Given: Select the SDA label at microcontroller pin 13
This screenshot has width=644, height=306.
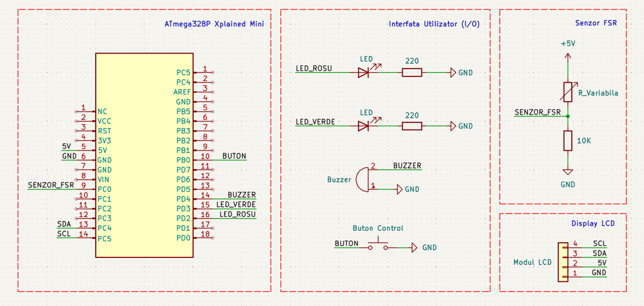Looking at the screenshot, I should click(64, 224).
